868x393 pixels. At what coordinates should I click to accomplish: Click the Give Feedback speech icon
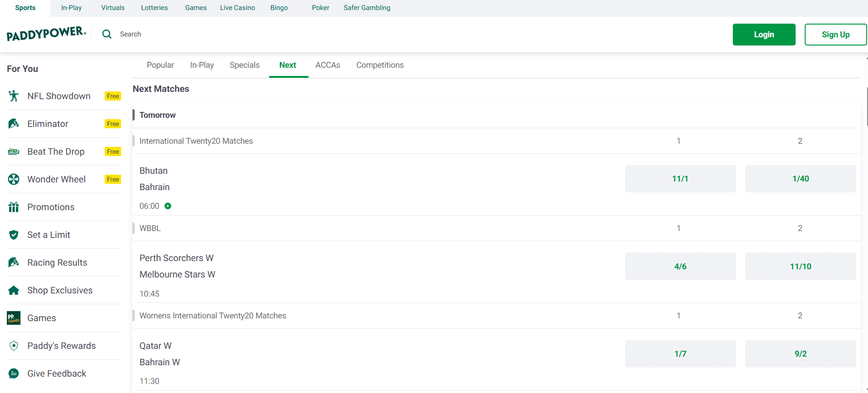(x=14, y=373)
